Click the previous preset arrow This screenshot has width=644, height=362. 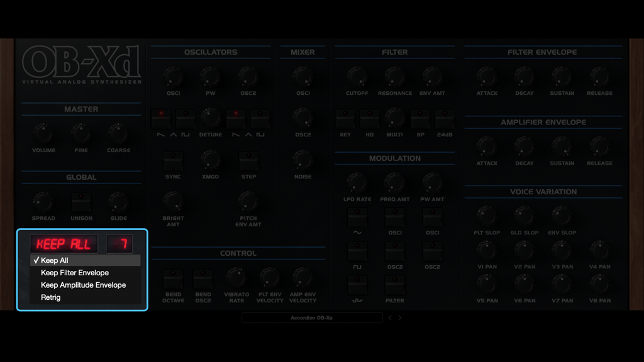click(390, 317)
